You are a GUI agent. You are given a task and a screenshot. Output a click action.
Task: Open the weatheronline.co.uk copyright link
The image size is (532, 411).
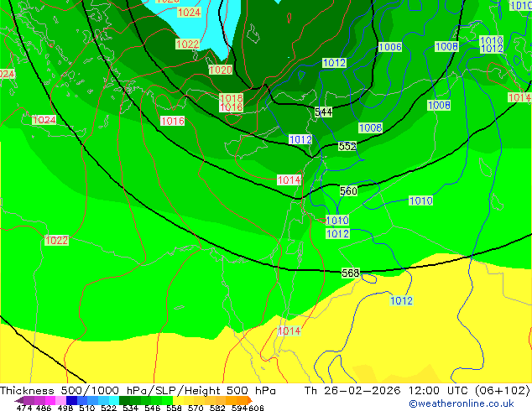tap(462, 403)
